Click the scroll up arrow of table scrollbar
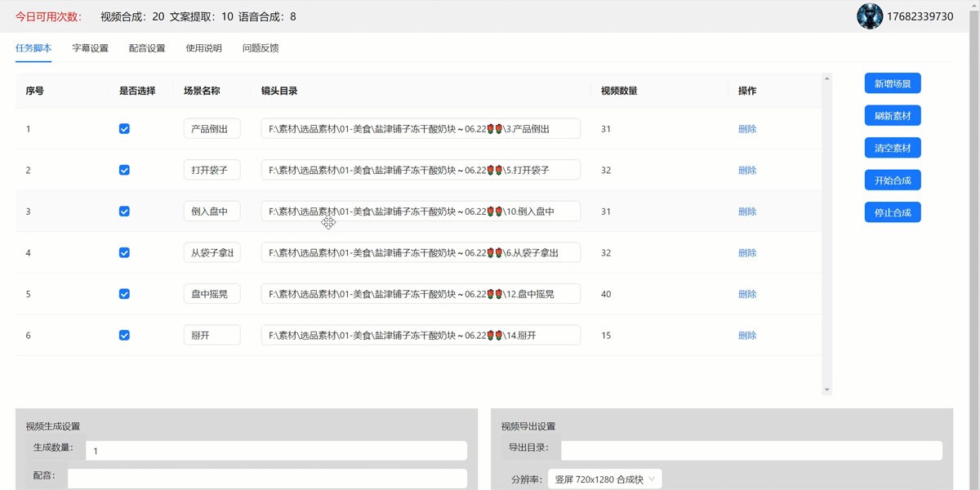This screenshot has height=490, width=980. (x=826, y=79)
